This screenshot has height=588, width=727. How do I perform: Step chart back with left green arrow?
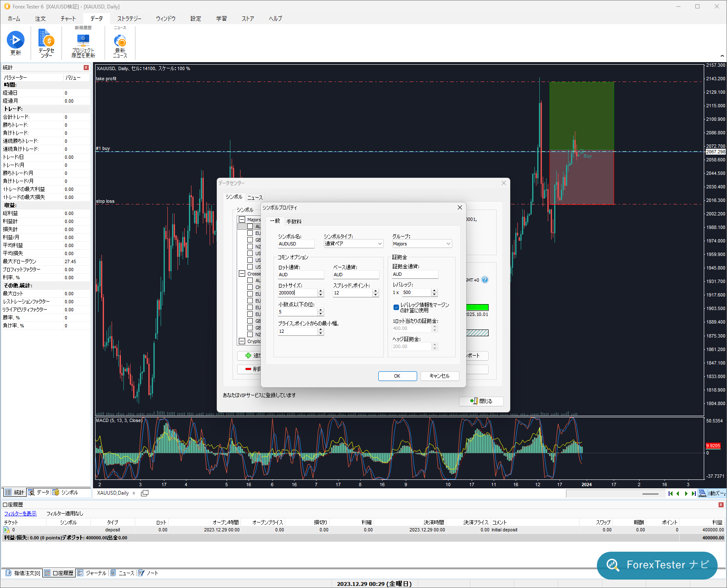click(678, 493)
